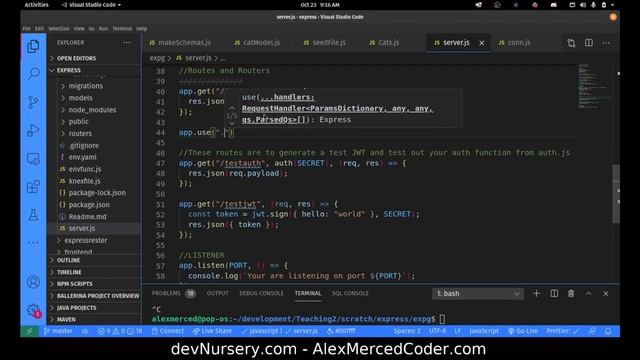The height and width of the screenshot is (360, 640).
Task: Open the Source Control view
Action: [x=33, y=102]
